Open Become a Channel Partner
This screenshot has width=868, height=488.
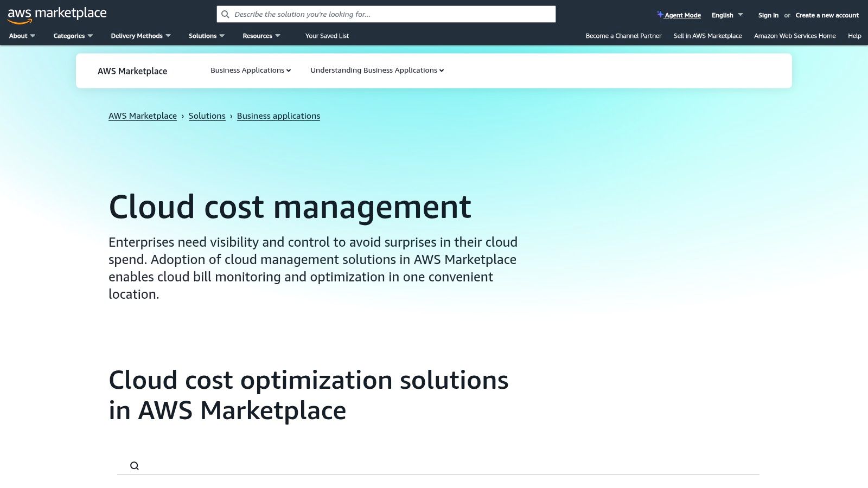click(x=623, y=36)
